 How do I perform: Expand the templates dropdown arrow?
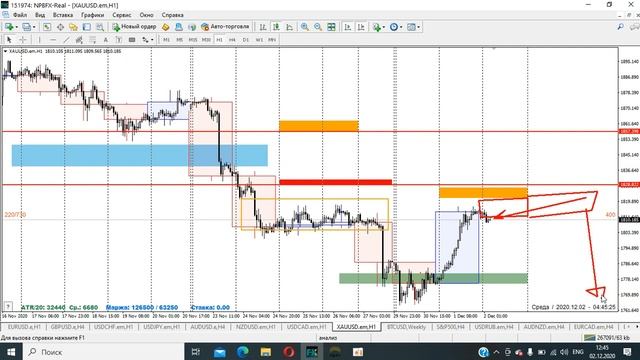pos(419,27)
